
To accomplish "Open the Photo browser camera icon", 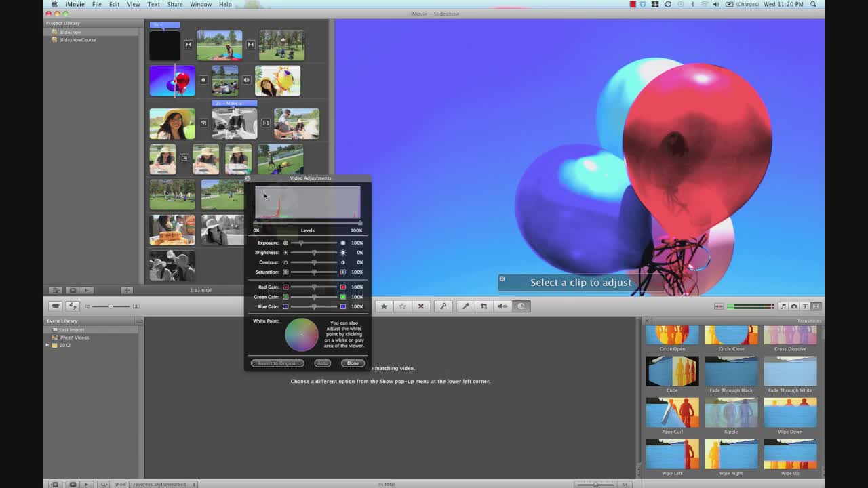I will tap(794, 306).
